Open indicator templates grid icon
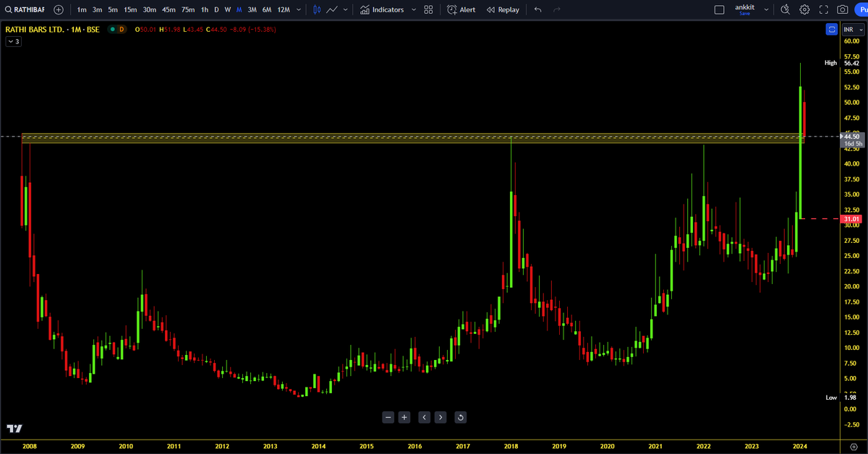The height and width of the screenshot is (454, 868). pyautogui.click(x=428, y=10)
